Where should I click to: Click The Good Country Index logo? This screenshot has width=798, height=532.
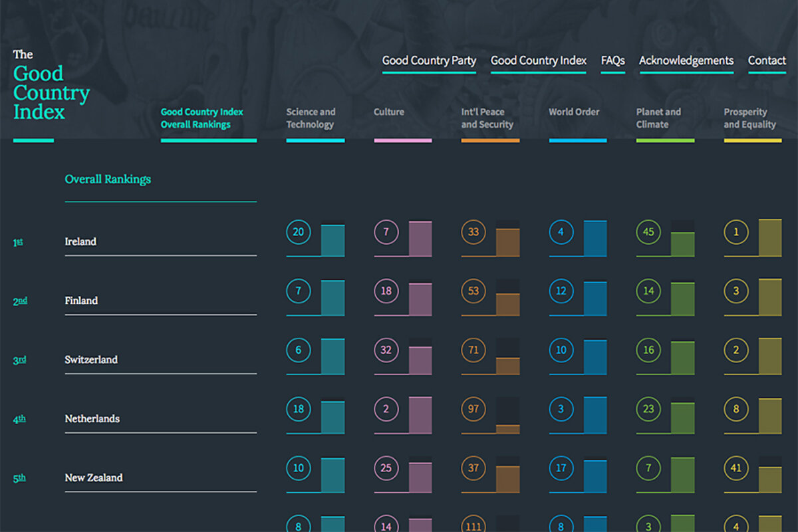[x=51, y=85]
